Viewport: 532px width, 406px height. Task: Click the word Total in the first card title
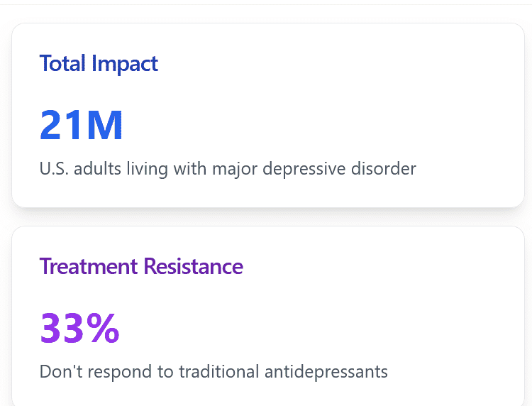click(x=62, y=63)
